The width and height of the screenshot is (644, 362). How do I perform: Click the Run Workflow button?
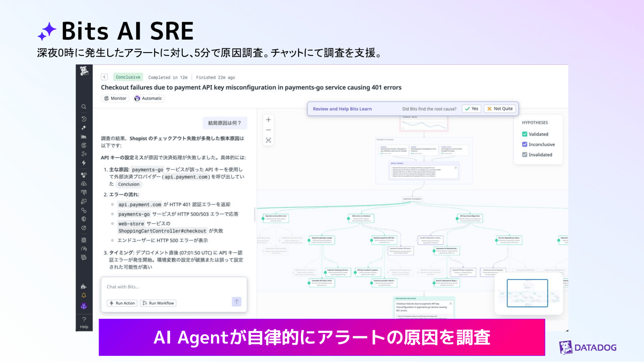(x=158, y=303)
